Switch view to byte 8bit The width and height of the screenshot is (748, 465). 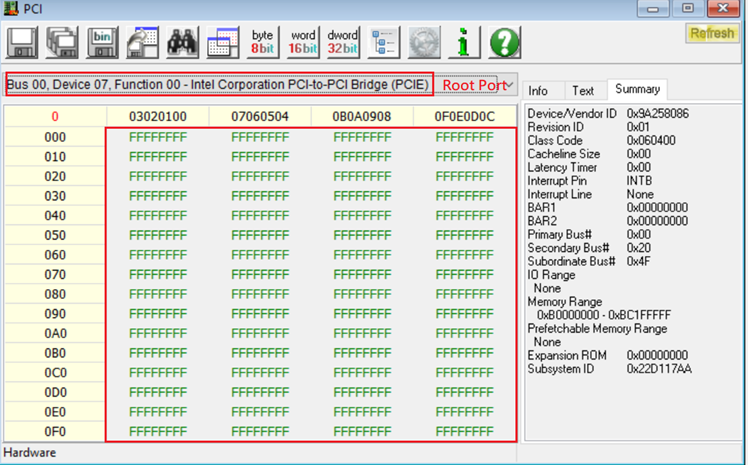[262, 43]
